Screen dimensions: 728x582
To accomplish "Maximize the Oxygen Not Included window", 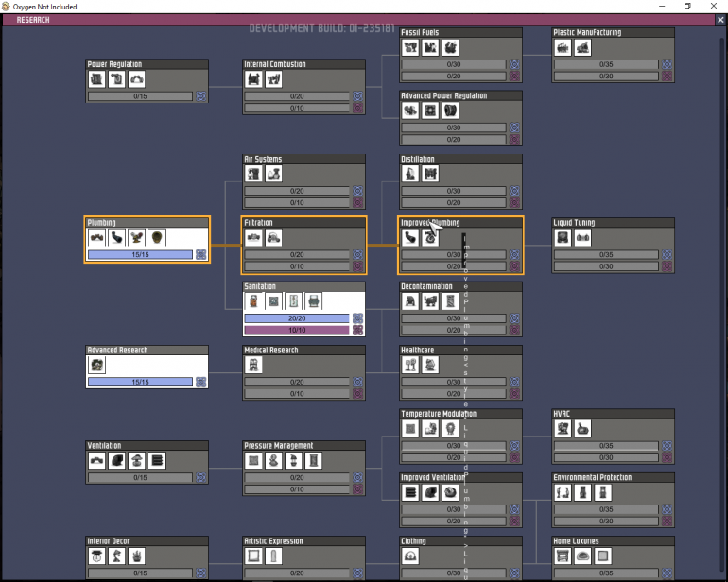I will click(687, 6).
